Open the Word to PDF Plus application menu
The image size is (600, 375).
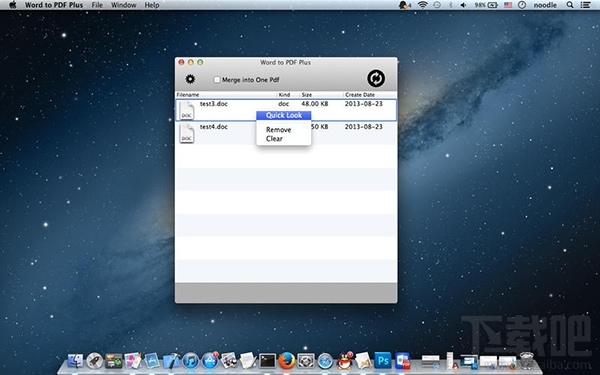tap(54, 5)
